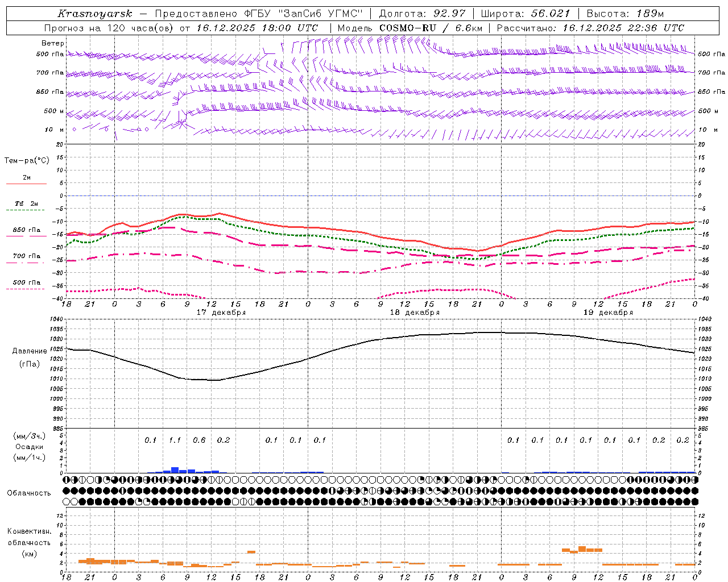Screen dimensions: 728x582
Task: Click the '1.1' precipitation amount value
Action: (x=175, y=440)
